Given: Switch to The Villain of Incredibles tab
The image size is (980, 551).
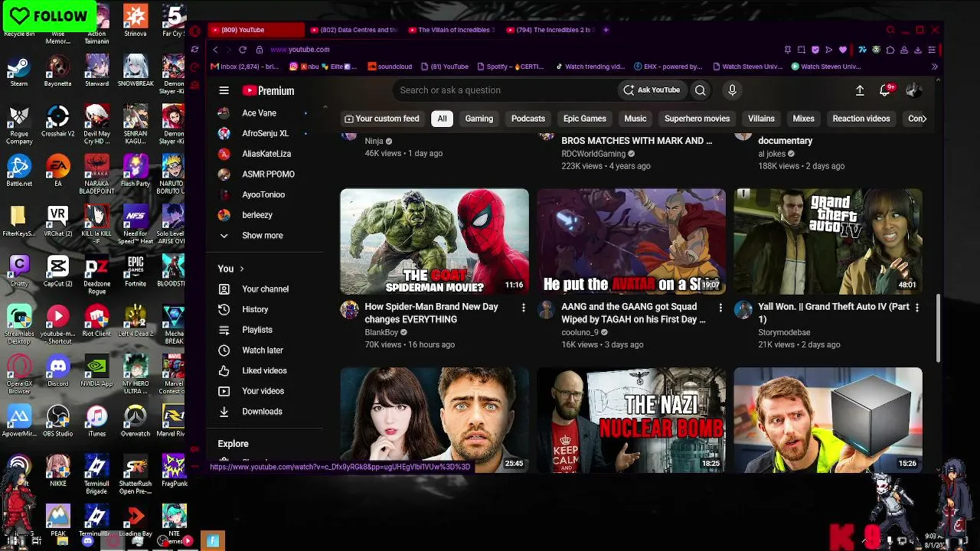Looking at the screenshot, I should [x=452, y=30].
